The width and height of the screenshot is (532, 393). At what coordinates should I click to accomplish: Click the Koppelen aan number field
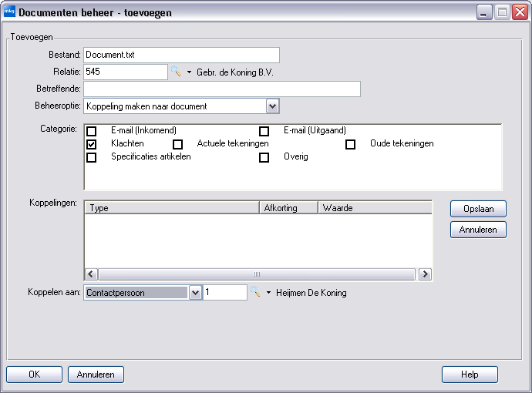[x=225, y=292]
